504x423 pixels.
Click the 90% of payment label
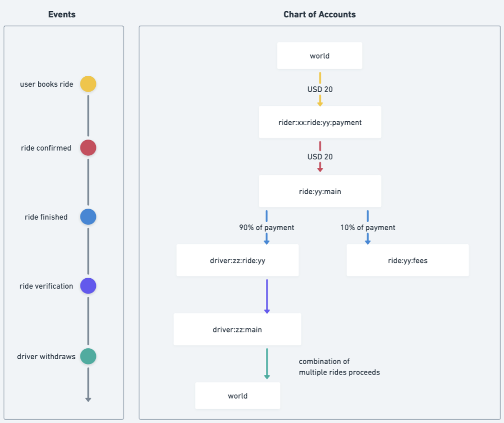pyautogui.click(x=266, y=227)
